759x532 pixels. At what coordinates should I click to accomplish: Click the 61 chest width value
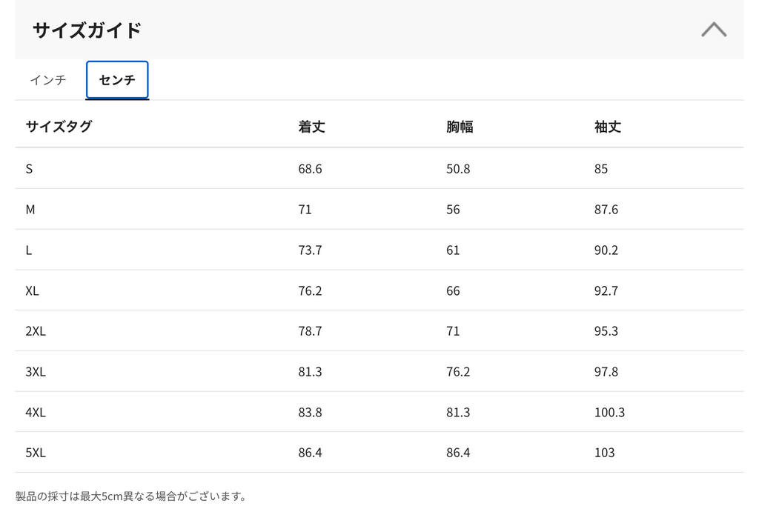453,250
